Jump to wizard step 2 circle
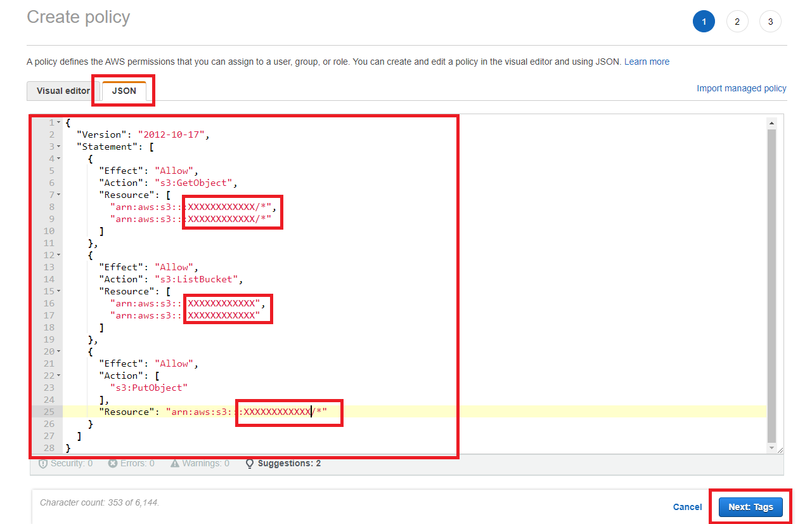This screenshot has height=524, width=812. point(737,22)
